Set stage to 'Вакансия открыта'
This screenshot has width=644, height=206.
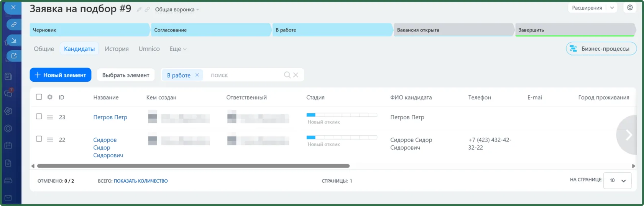pos(453,30)
